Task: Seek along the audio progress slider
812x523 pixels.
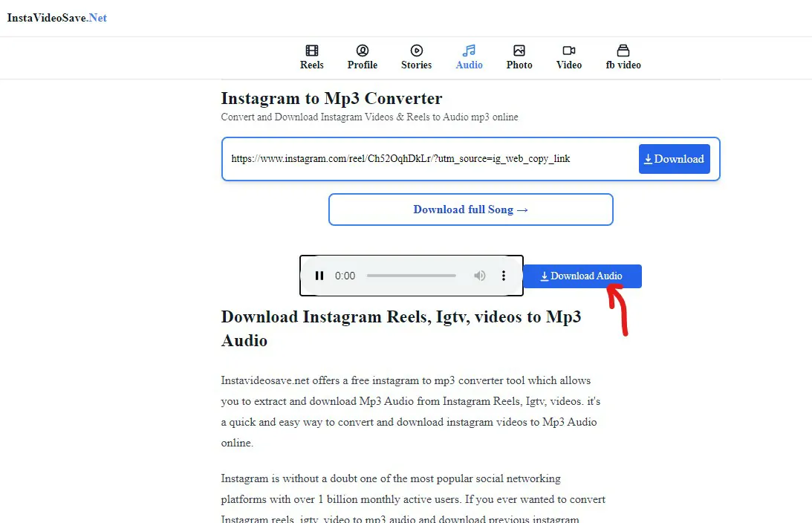Action: click(412, 276)
